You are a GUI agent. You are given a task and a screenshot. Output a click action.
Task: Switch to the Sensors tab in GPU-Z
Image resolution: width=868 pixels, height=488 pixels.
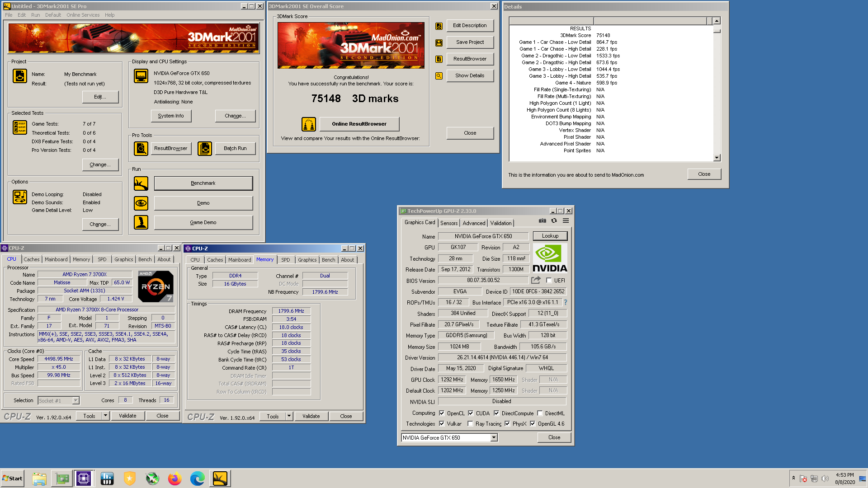coord(449,223)
